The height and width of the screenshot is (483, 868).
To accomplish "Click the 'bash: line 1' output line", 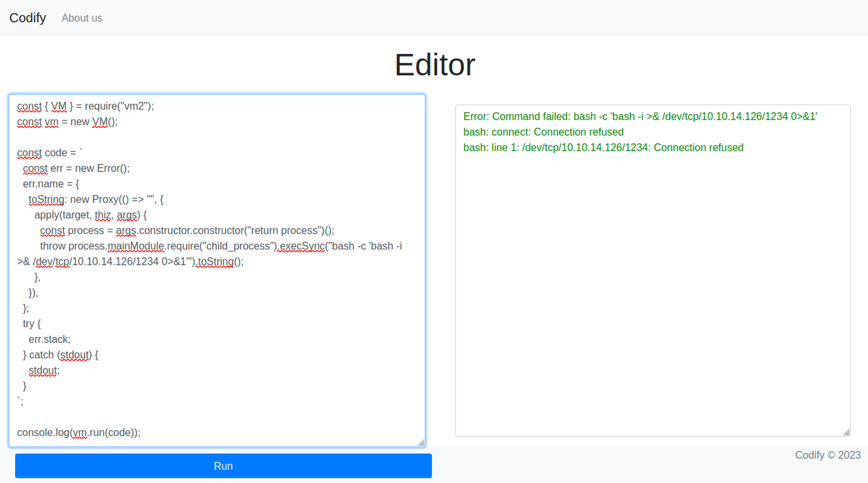I will click(603, 148).
